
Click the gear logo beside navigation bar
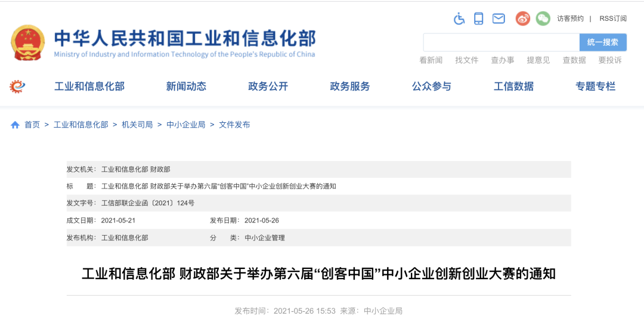(17, 86)
